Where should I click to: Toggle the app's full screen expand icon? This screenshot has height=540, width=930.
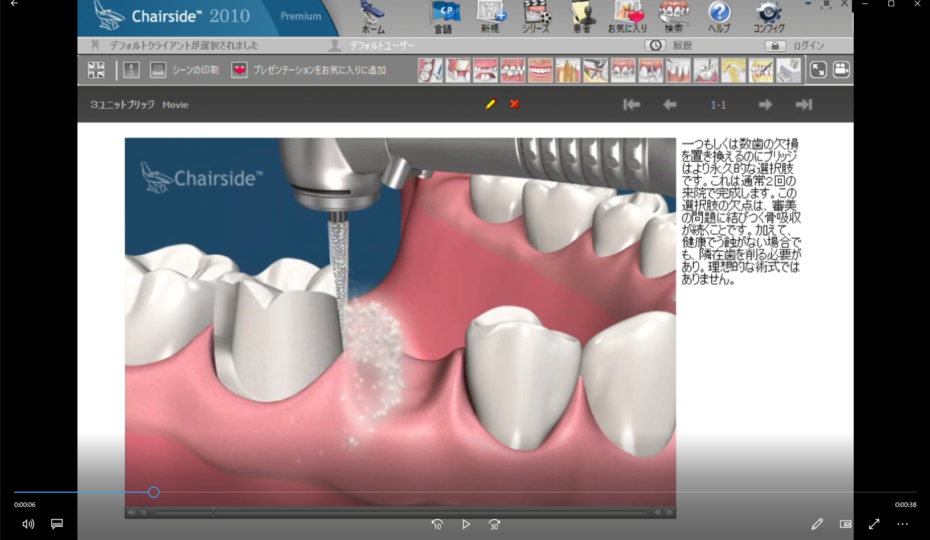click(818, 70)
